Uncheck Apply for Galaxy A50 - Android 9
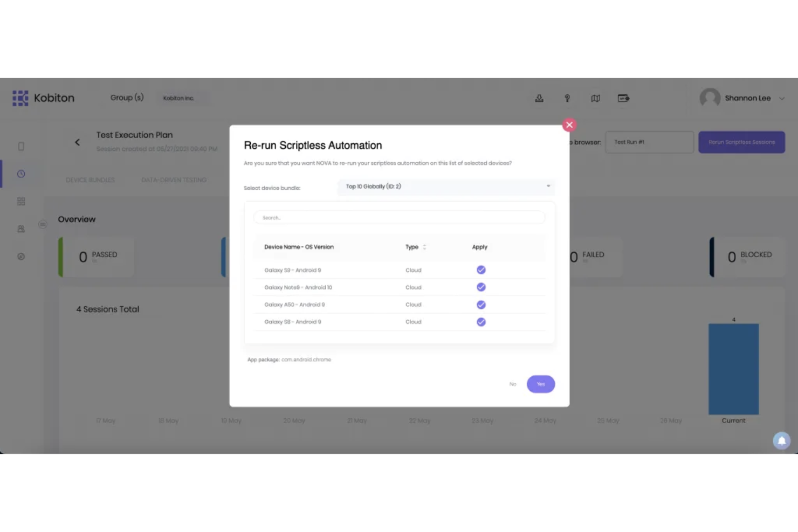798x532 pixels. coord(481,305)
